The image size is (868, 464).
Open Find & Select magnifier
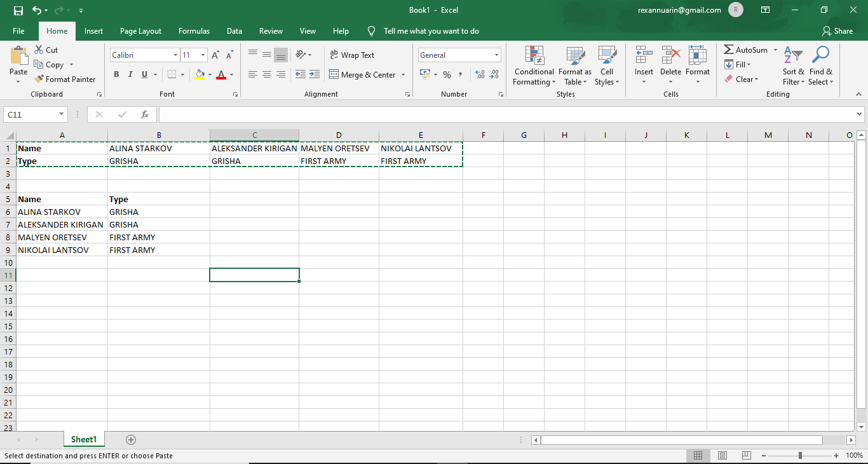tap(820, 55)
